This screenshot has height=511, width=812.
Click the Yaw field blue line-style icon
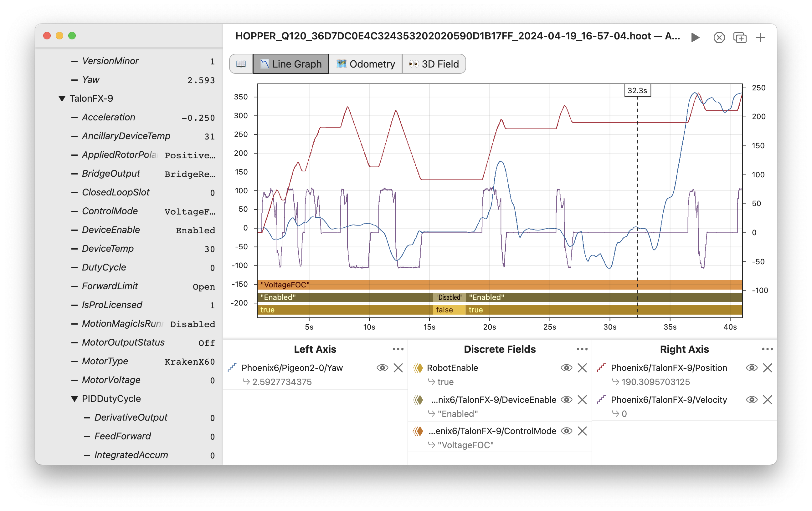coord(232,367)
